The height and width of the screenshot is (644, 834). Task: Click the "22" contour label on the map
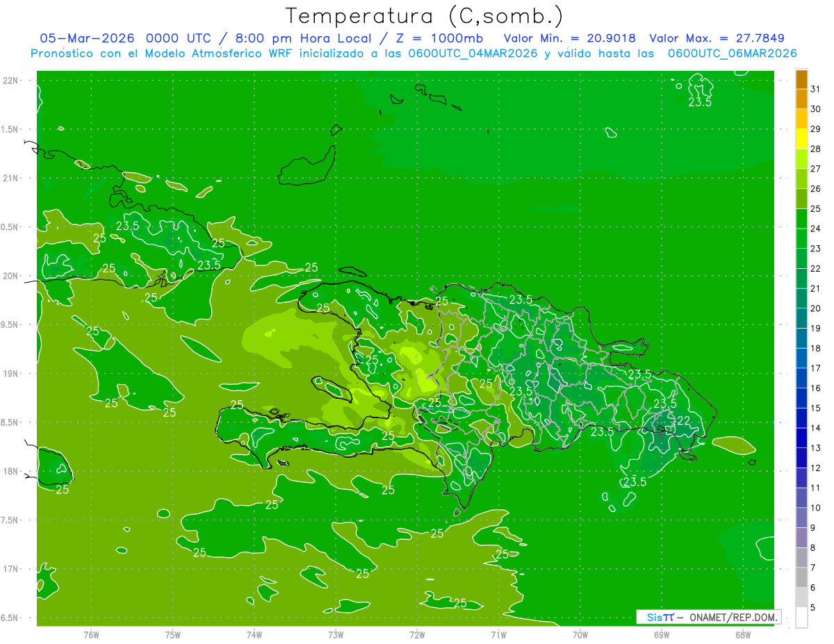click(x=683, y=420)
